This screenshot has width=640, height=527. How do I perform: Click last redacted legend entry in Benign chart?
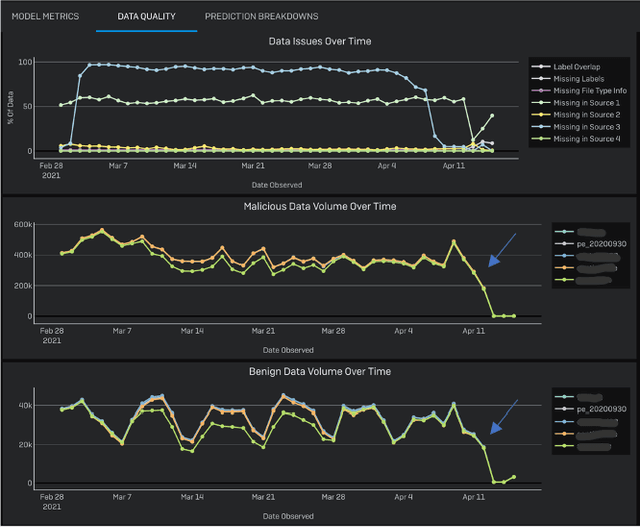tap(592, 448)
